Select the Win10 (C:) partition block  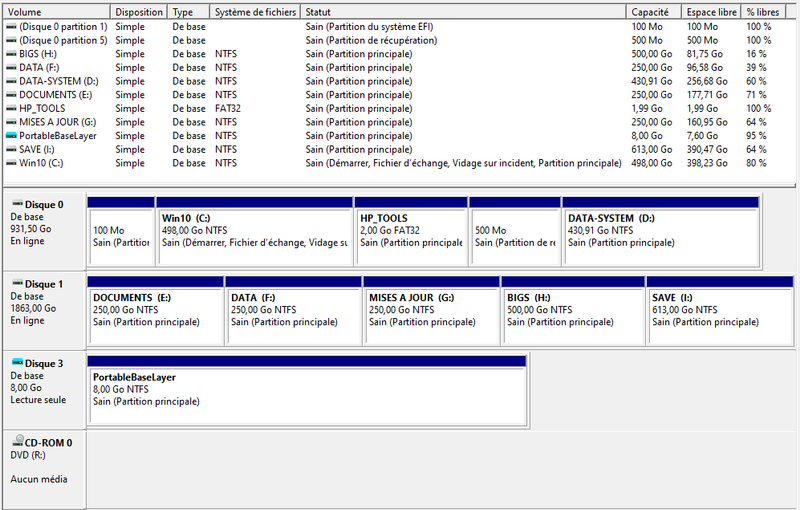click(x=253, y=230)
